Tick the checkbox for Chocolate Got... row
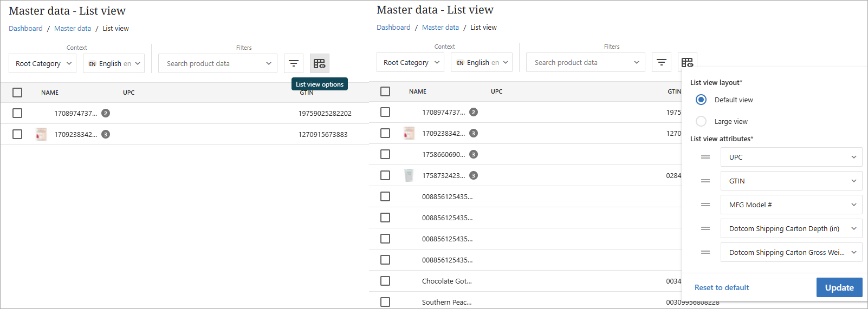Image resolution: width=868 pixels, height=309 pixels. pyautogui.click(x=385, y=281)
